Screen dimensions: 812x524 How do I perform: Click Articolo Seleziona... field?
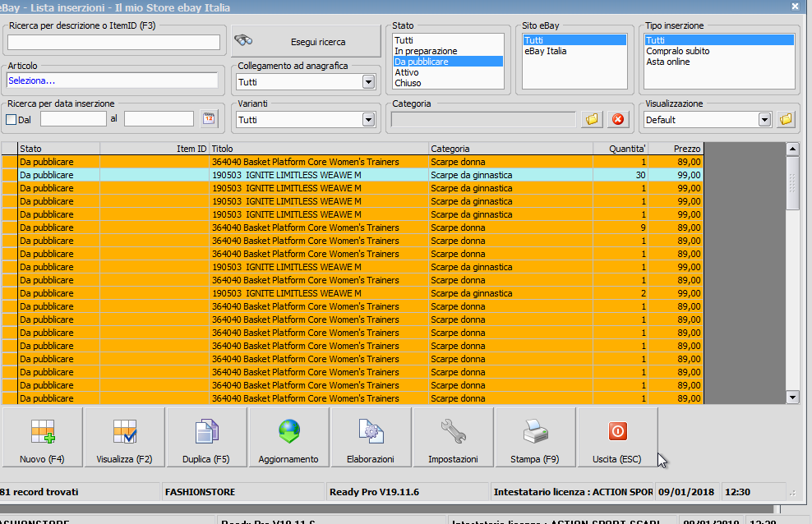click(x=112, y=80)
